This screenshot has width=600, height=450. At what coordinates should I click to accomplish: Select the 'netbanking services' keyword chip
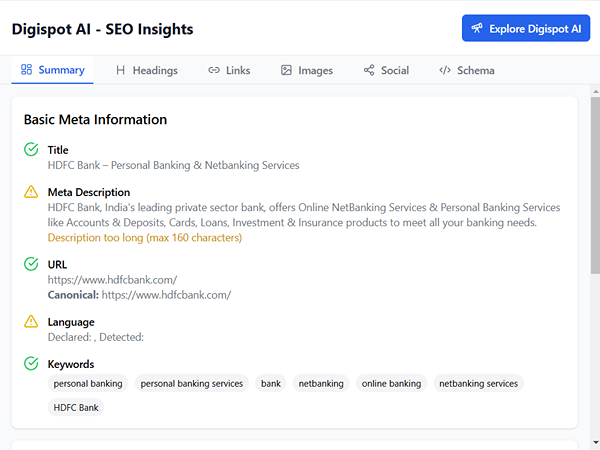[478, 383]
